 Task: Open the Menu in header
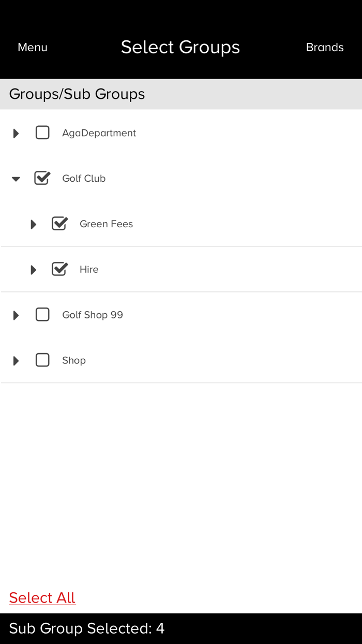point(33,48)
